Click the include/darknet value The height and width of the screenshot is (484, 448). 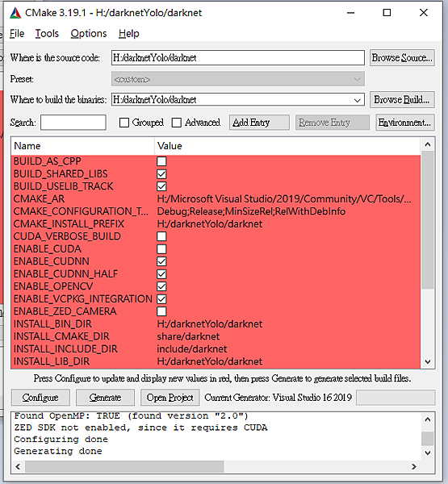point(192,348)
